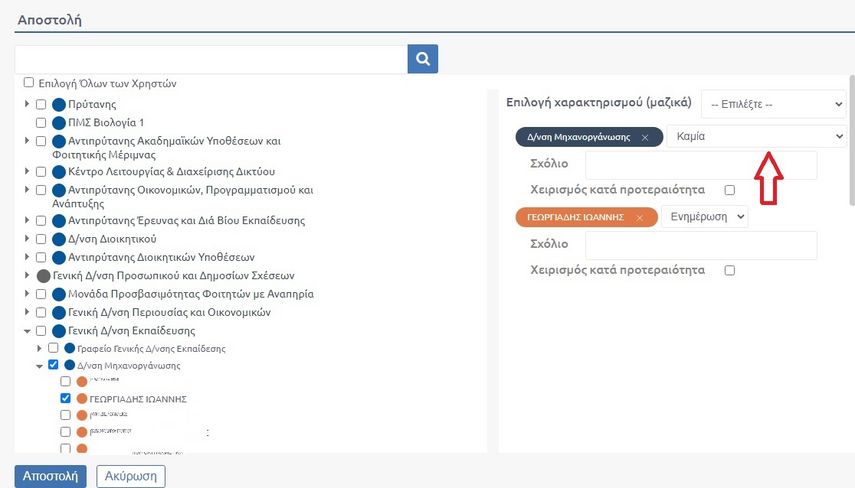Screen dimensions: 855x488
Task: Open the Επιλογή χαρακτηρισμού (μαζικά) dropdown
Action: pyautogui.click(x=773, y=104)
